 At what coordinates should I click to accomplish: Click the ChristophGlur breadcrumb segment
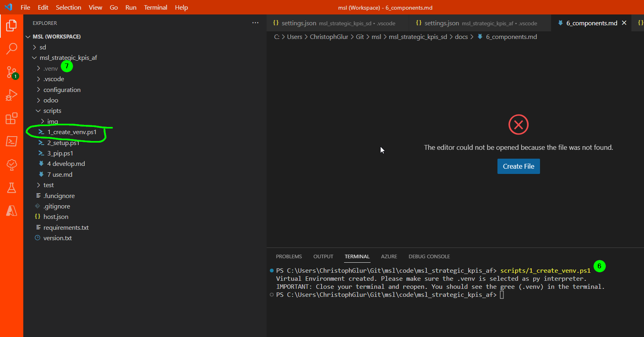(x=329, y=37)
